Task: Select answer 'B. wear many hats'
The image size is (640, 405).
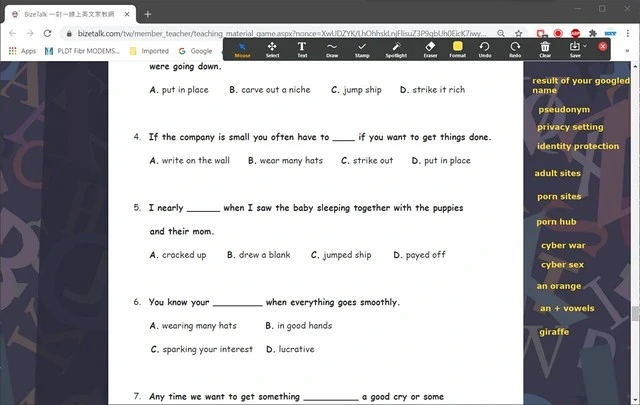Action: (285, 160)
